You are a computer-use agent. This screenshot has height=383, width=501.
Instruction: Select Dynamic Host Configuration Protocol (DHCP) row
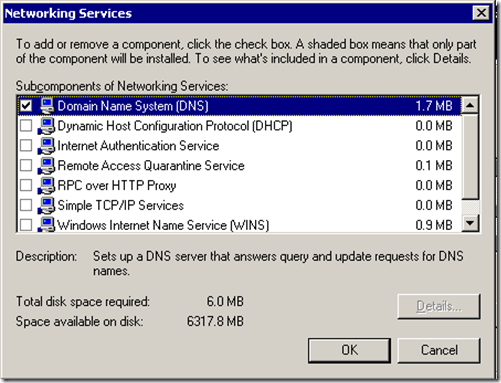click(239, 126)
